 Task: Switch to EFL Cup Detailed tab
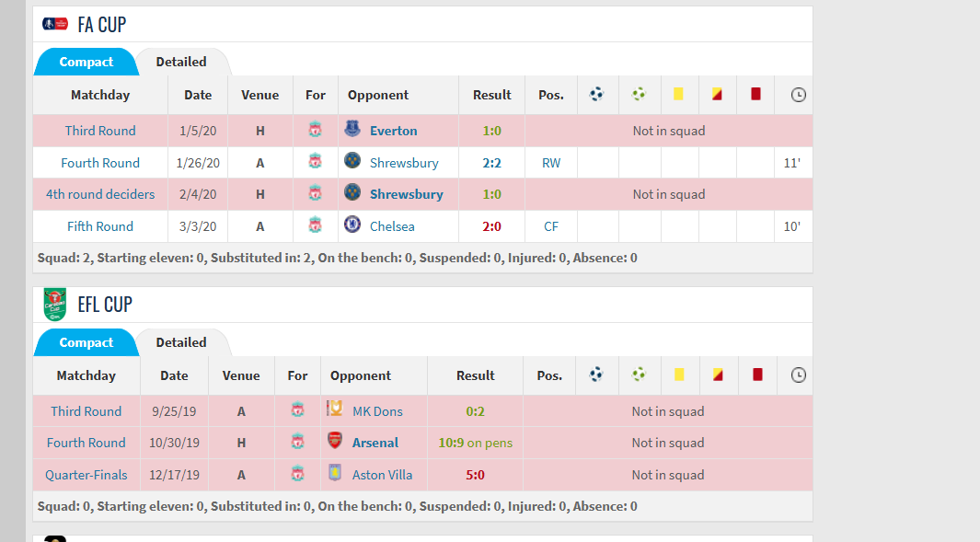coord(181,342)
